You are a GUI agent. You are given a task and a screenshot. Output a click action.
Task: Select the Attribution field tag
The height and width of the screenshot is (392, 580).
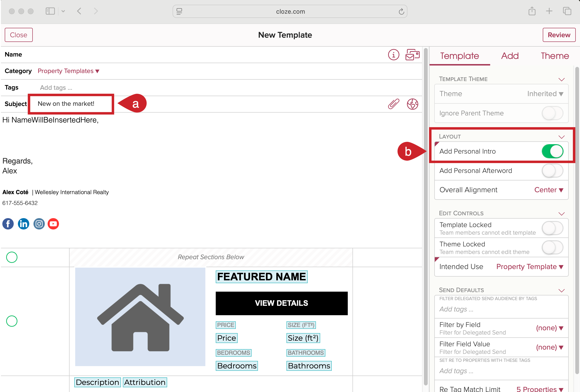tap(145, 382)
